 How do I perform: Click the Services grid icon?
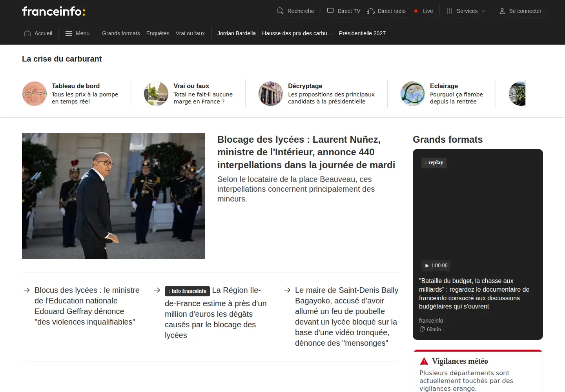coord(450,11)
